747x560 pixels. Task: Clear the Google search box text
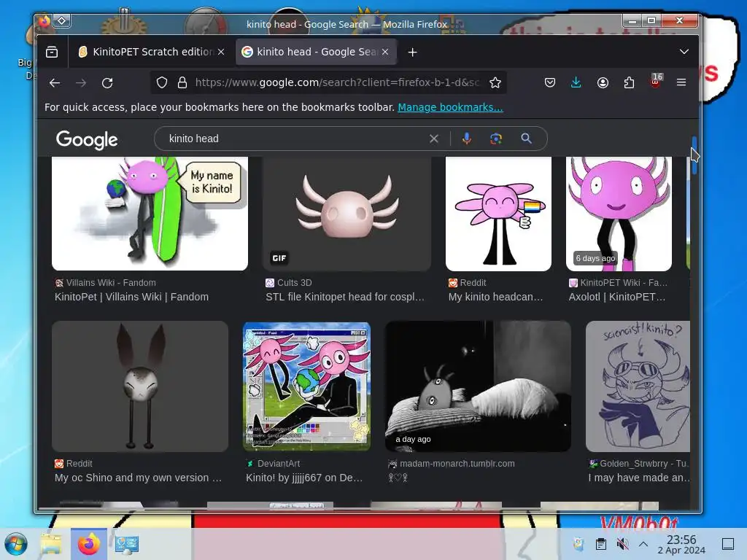pyautogui.click(x=433, y=139)
